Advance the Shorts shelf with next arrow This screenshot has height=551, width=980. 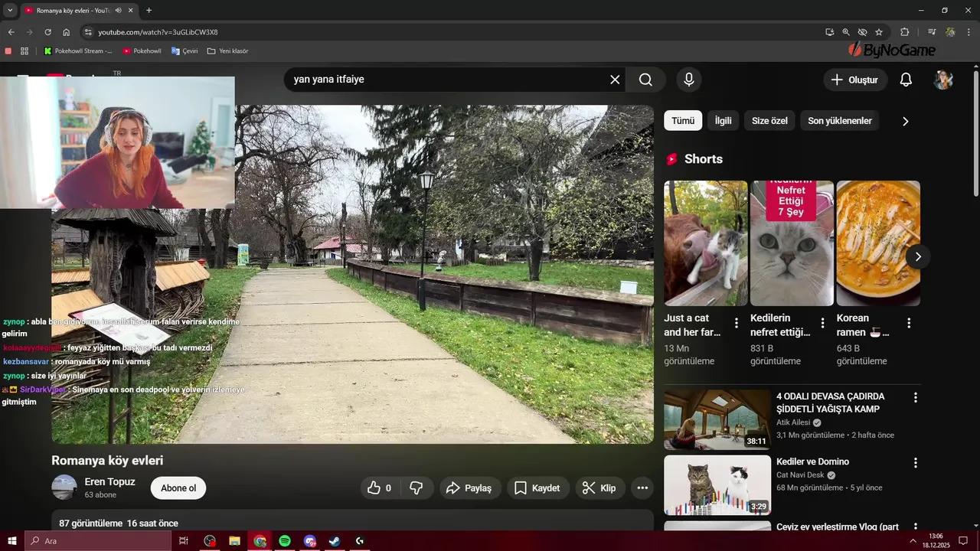(x=918, y=256)
